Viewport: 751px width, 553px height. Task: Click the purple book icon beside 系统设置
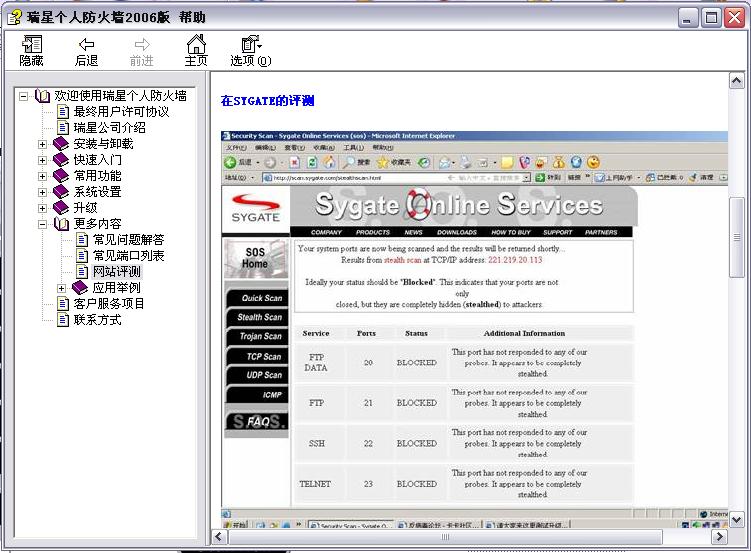pos(61,192)
